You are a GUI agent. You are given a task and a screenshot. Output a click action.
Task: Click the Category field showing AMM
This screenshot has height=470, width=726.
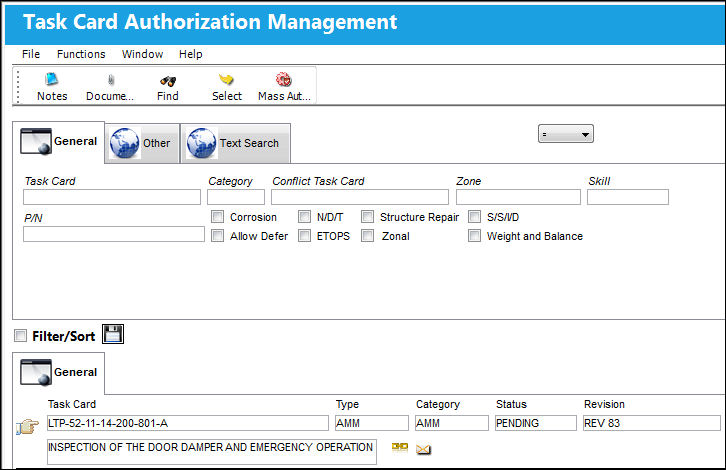coord(451,423)
